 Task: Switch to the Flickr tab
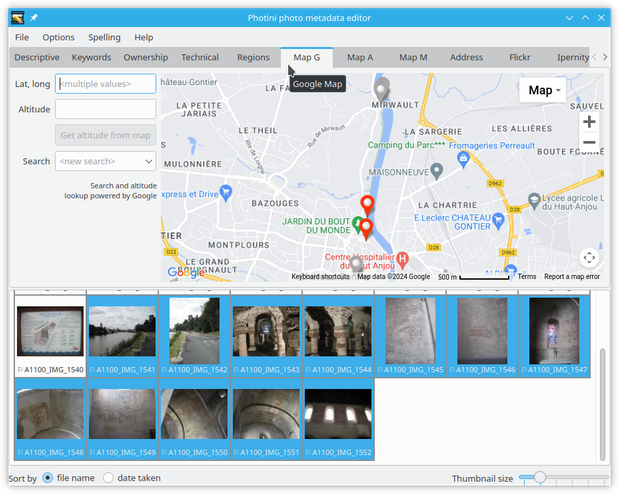[x=520, y=57]
